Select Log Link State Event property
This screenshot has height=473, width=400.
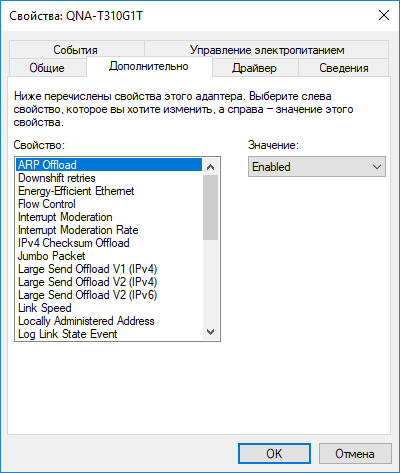pos(109,334)
